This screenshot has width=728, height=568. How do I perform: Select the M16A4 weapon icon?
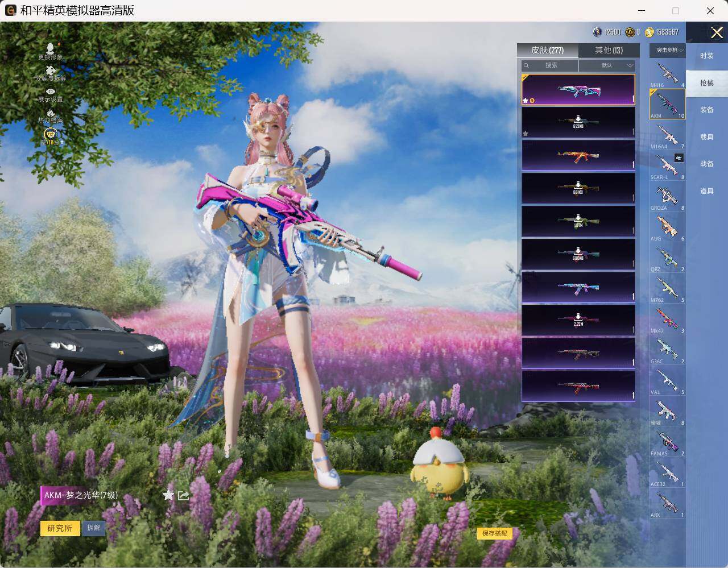pyautogui.click(x=668, y=135)
